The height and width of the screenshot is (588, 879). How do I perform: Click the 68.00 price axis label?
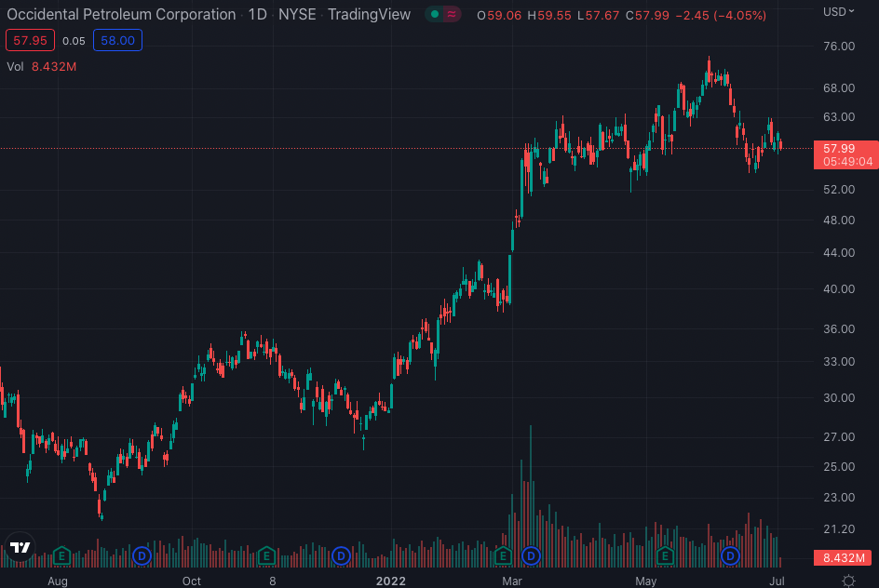coord(839,87)
